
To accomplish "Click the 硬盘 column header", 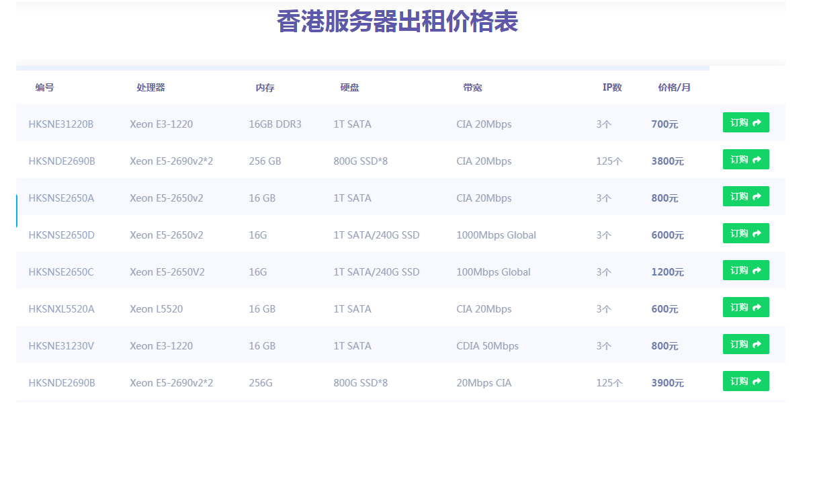I will (x=349, y=87).
